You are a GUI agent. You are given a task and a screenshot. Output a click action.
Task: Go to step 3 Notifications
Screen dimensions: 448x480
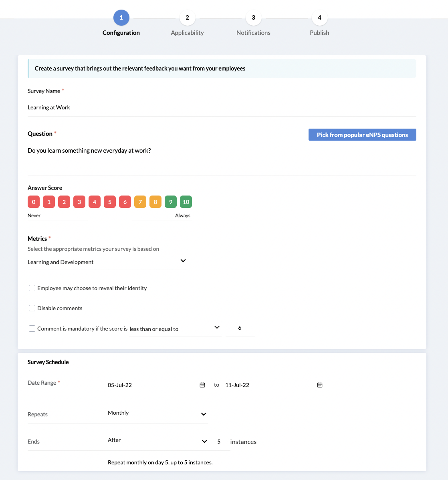pos(253,18)
